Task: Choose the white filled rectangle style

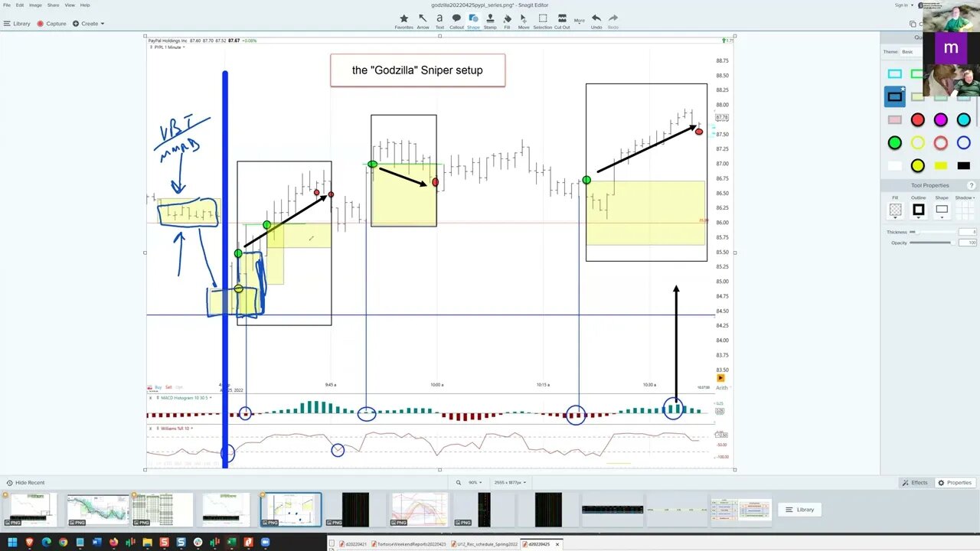Action: click(894, 165)
